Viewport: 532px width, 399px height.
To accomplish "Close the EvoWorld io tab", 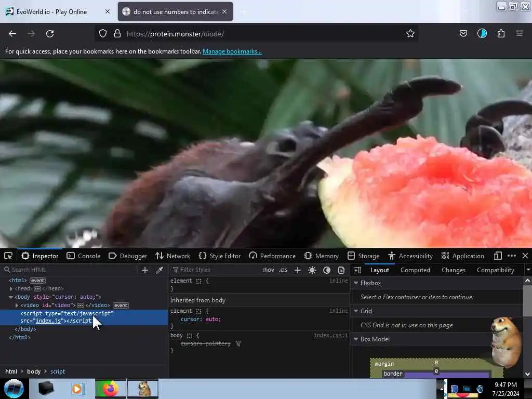I will (x=108, y=11).
